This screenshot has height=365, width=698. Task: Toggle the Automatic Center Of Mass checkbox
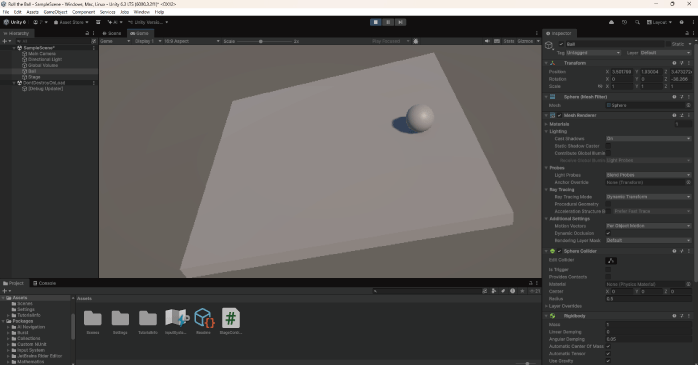tap(608, 346)
